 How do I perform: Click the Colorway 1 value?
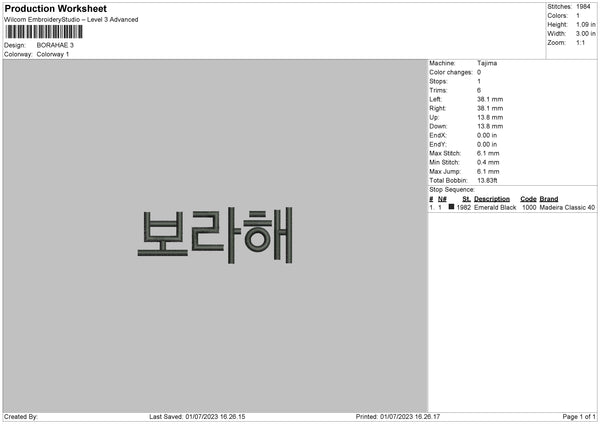[x=53, y=54]
